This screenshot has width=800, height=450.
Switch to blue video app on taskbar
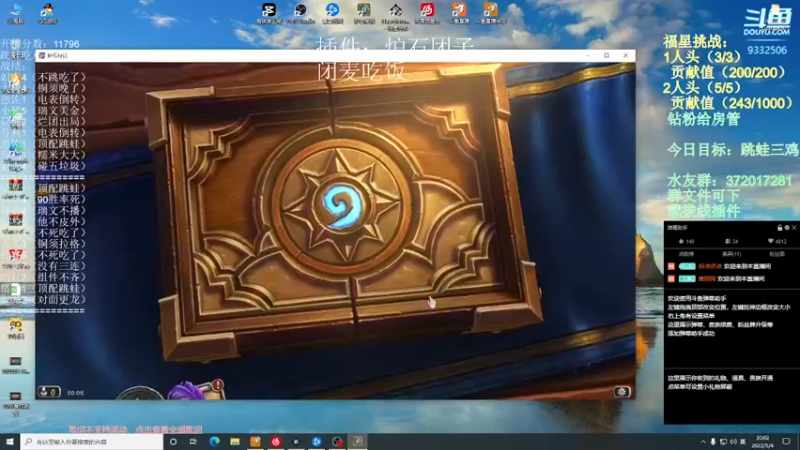click(316, 441)
